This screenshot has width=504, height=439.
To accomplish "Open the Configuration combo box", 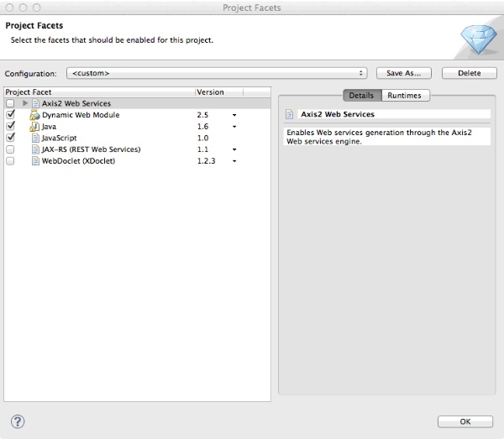I will pos(217,73).
